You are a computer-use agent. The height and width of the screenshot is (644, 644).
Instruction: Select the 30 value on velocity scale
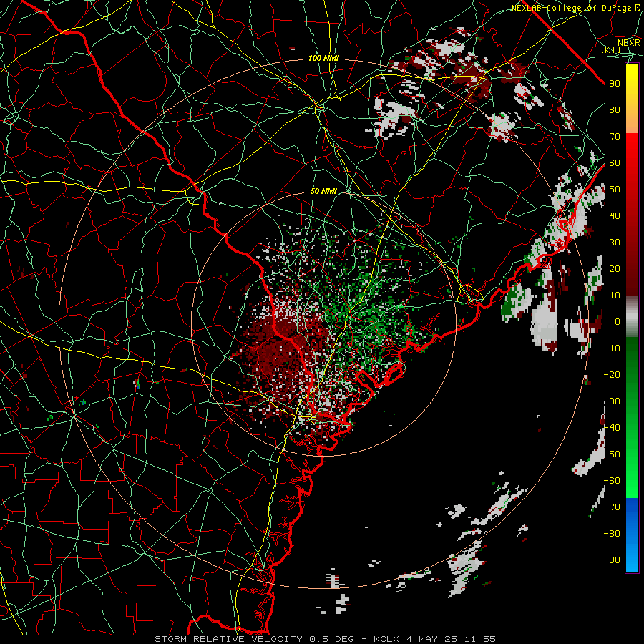pos(615,243)
